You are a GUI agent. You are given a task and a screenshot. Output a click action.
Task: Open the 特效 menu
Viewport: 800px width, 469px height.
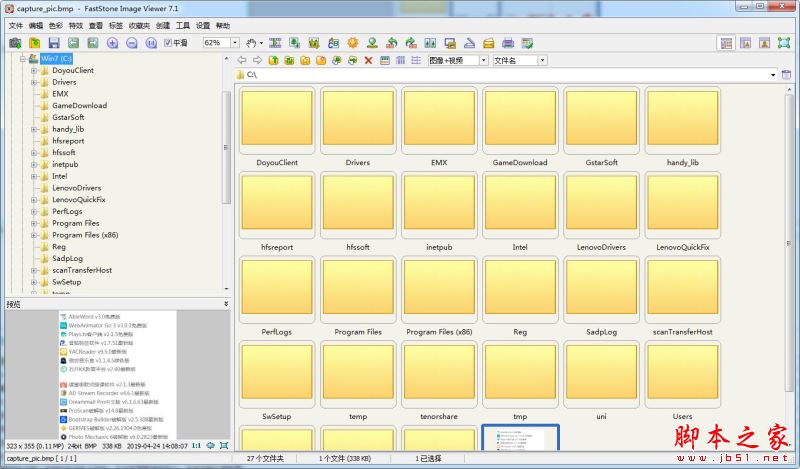[76, 26]
